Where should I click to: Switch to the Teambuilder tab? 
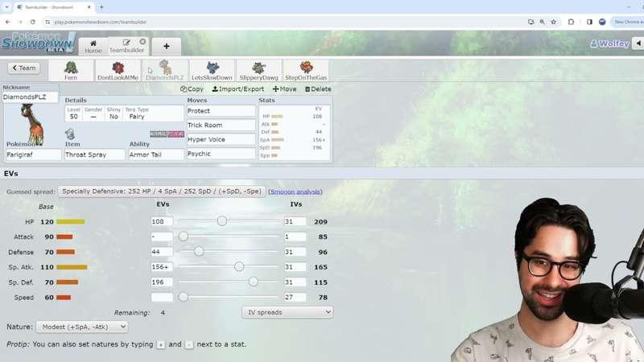(126, 47)
